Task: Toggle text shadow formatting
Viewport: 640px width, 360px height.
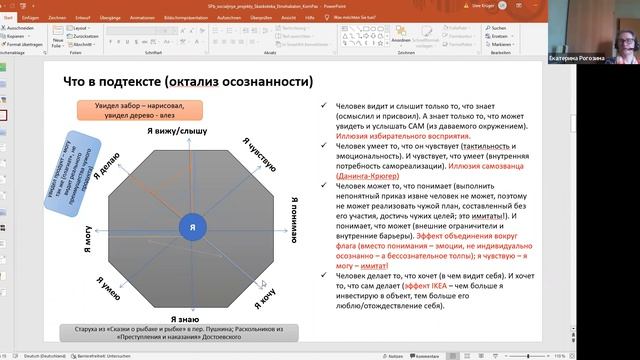Action: point(136,42)
